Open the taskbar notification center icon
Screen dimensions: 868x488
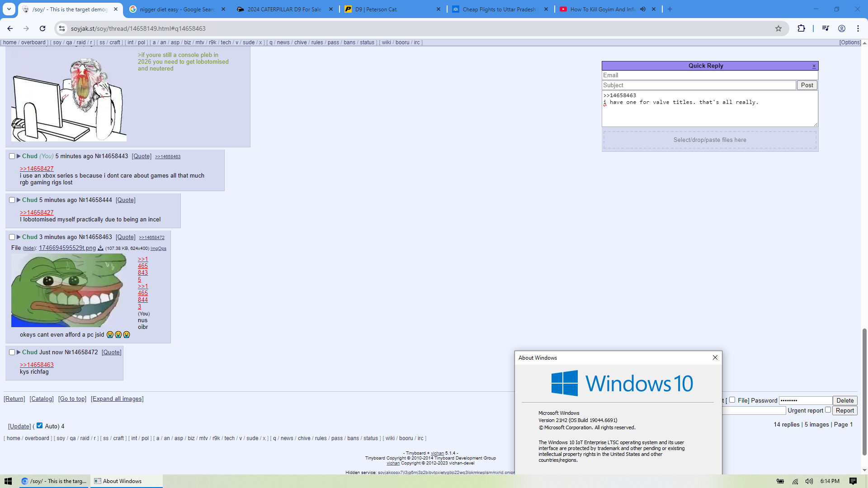853,481
